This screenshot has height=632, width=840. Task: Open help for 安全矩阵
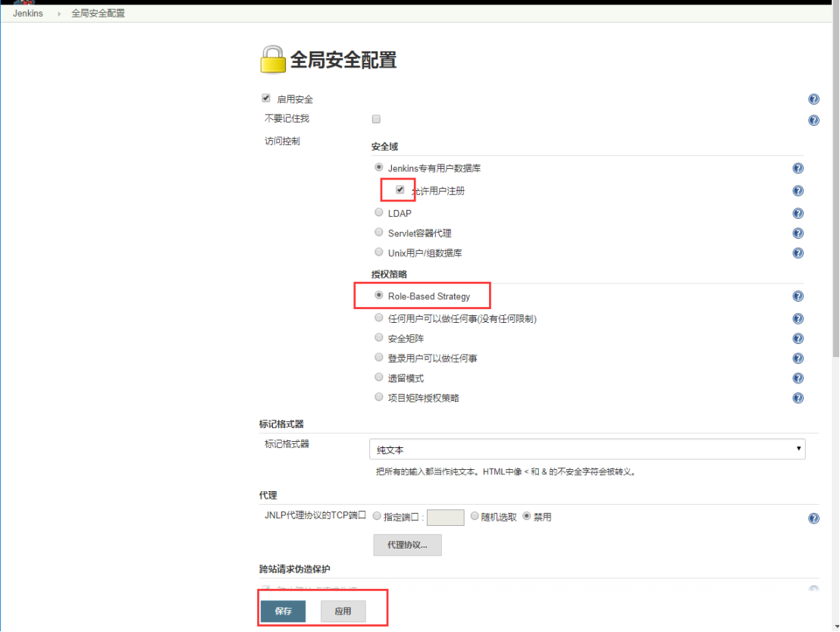tap(798, 339)
